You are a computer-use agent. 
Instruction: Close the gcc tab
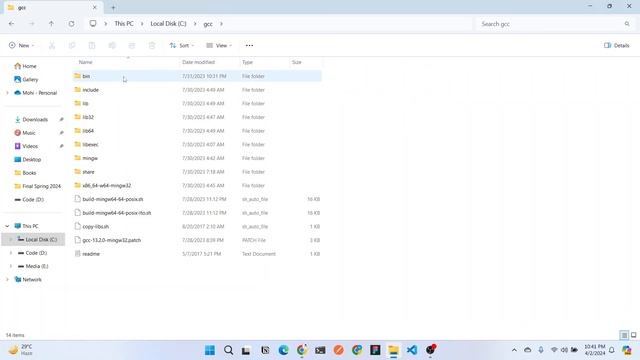pos(95,7)
